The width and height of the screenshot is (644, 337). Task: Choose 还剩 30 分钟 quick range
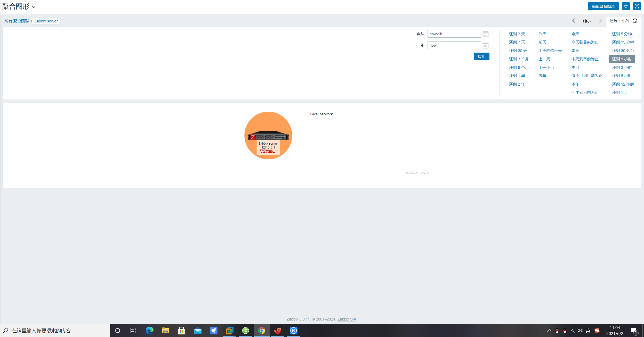pos(623,51)
